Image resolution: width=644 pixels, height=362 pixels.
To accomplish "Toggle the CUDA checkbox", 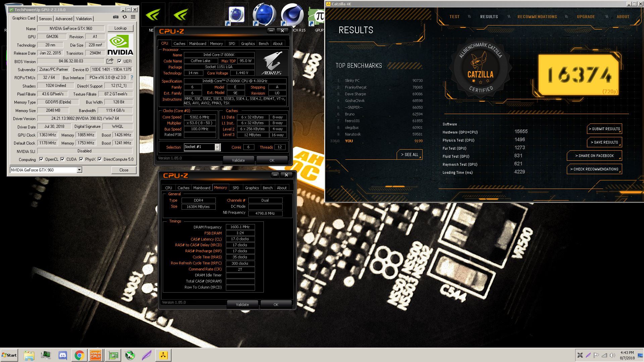I will (62, 159).
